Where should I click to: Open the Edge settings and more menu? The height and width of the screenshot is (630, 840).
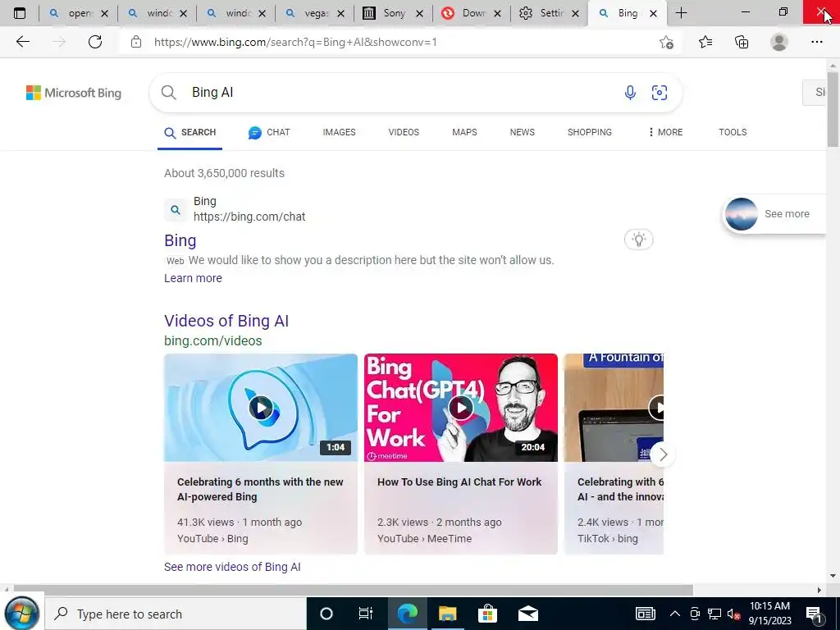tap(816, 42)
